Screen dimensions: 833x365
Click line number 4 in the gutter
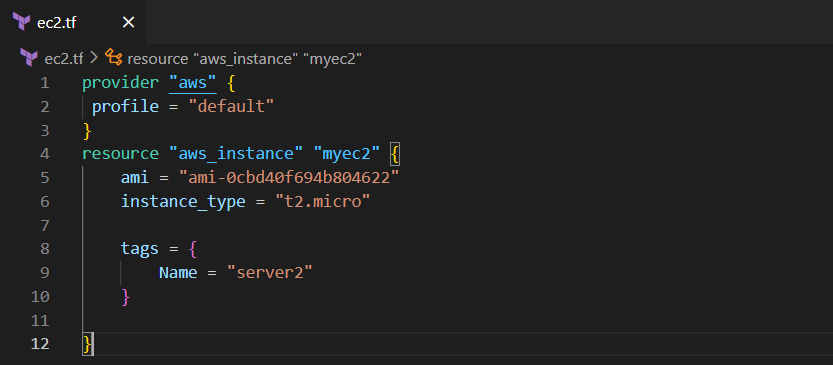point(44,154)
